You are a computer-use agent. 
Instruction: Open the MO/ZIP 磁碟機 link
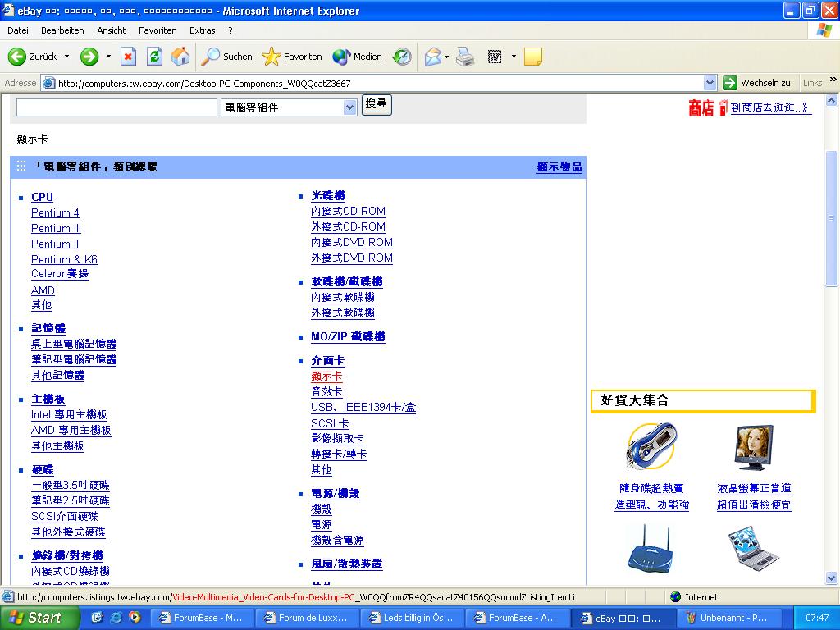point(348,337)
